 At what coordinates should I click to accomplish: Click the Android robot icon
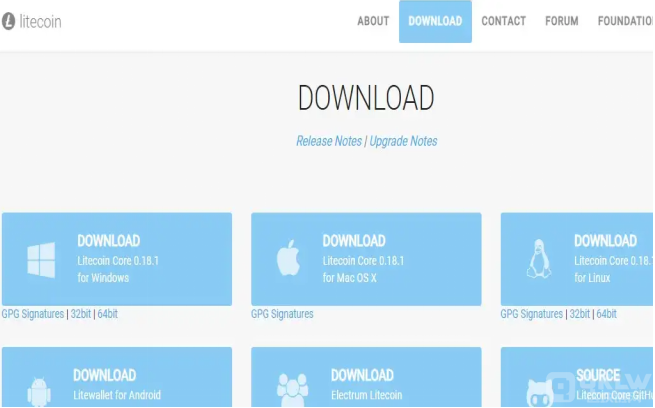[x=39, y=391]
